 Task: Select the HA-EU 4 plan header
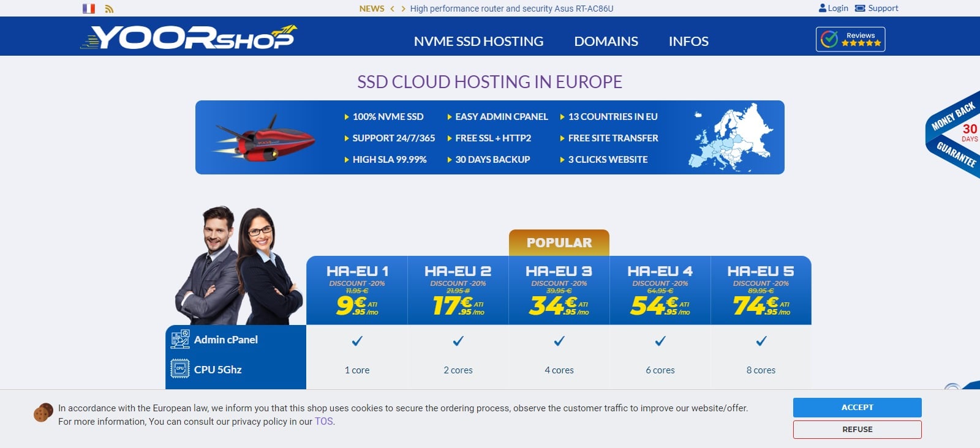click(x=660, y=290)
